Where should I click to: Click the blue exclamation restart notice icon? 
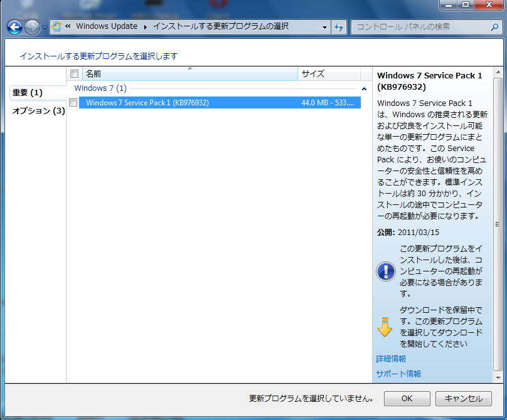pyautogui.click(x=385, y=271)
